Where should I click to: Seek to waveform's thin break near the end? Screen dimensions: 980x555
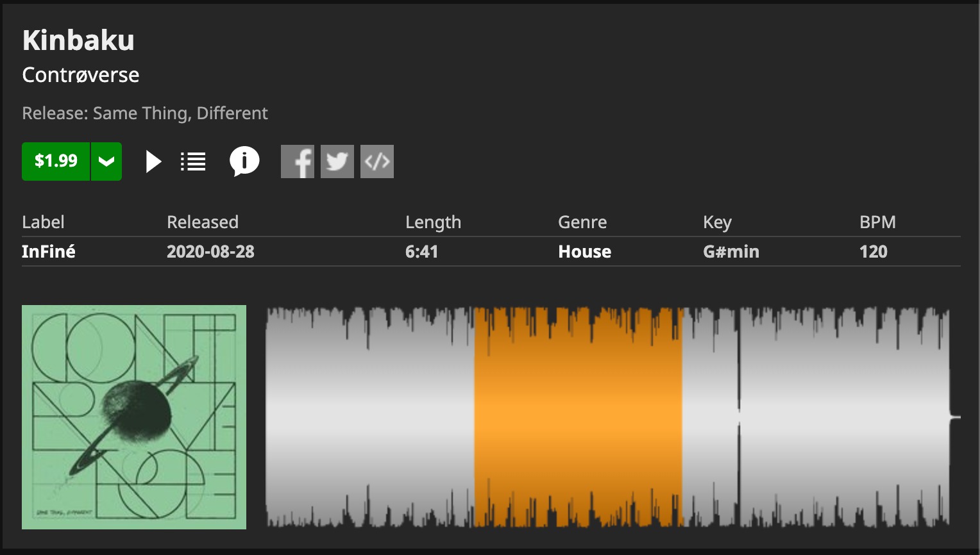pyautogui.click(x=739, y=417)
